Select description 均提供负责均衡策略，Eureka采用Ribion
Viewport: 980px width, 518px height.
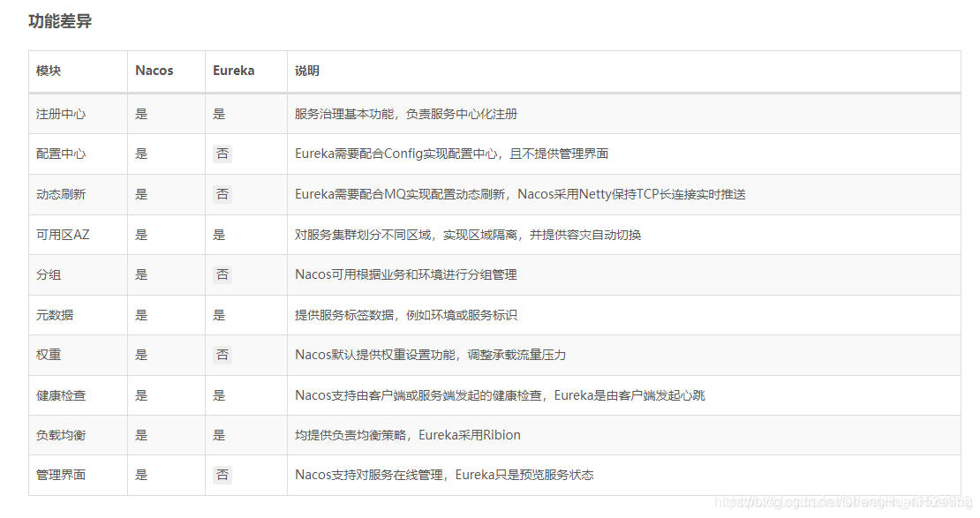(x=408, y=435)
